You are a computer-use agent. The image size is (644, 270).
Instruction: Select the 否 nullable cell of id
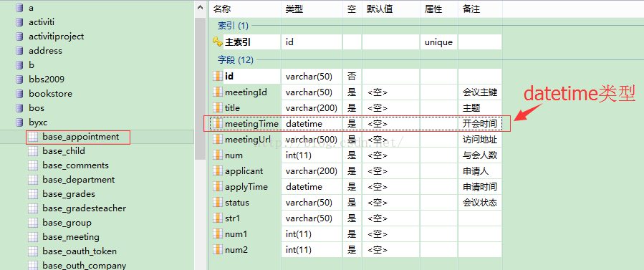click(352, 77)
